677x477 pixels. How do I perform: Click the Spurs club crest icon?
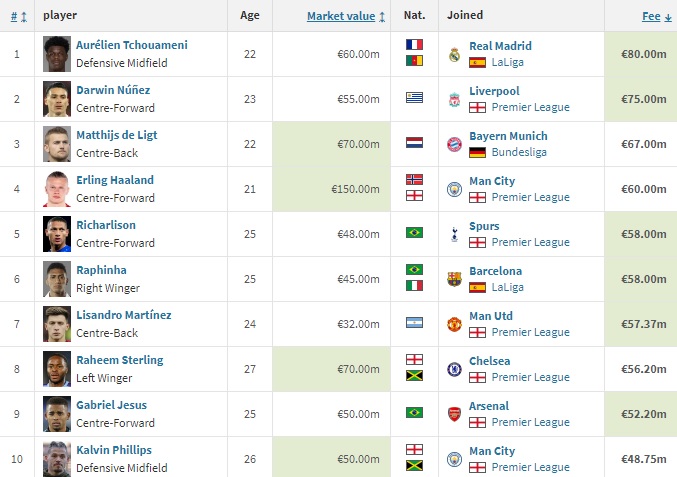454,234
